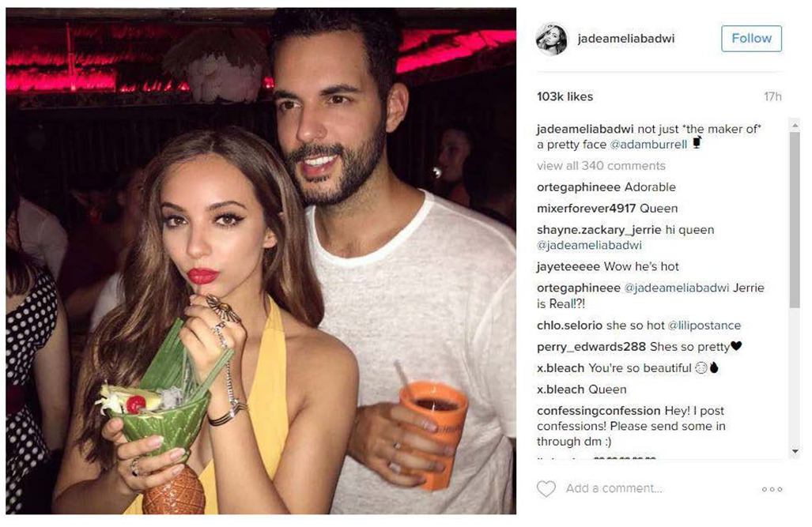Open the @lilipostance mention link

704,326
